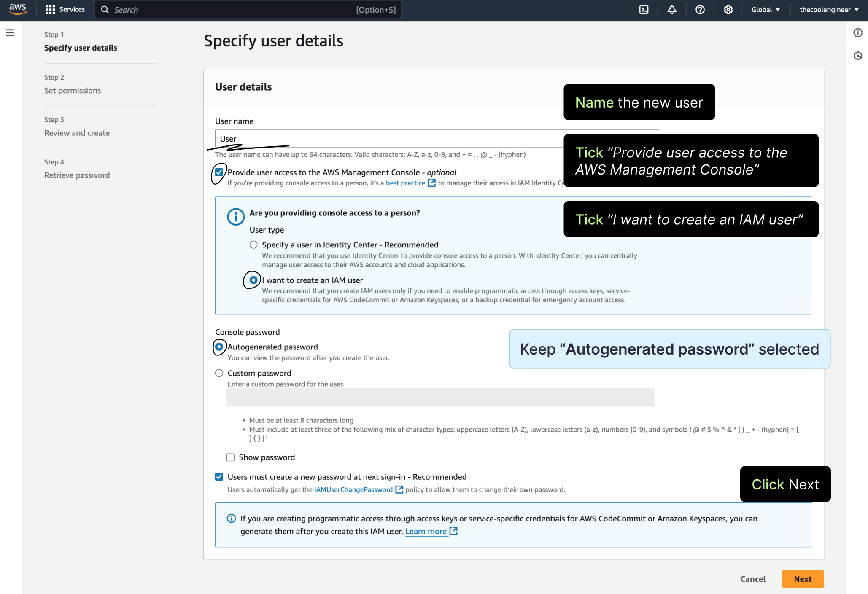Screen dimensions: 868x594
Task: Open the Learn more link
Action: point(426,531)
